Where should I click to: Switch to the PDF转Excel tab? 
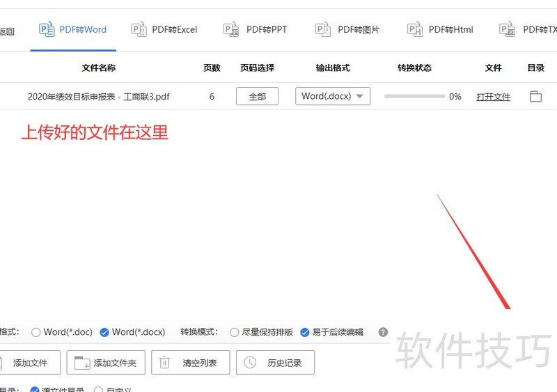click(164, 29)
